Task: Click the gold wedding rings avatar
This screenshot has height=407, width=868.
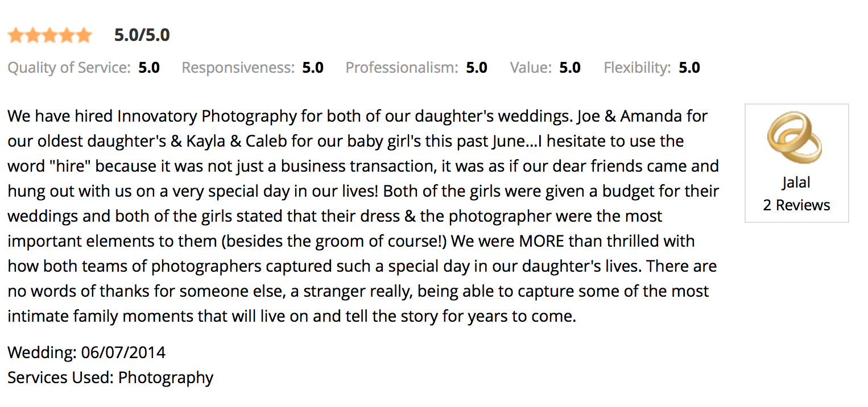Action: coord(794,138)
